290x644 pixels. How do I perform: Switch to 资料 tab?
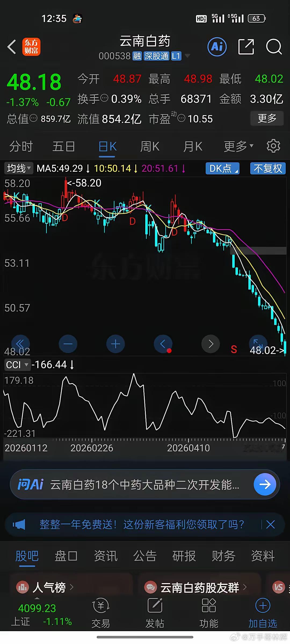pos(263,556)
